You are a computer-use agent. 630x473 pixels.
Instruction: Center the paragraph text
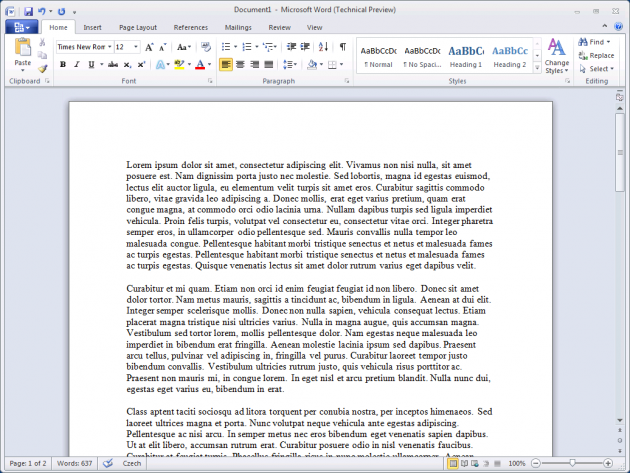240,64
